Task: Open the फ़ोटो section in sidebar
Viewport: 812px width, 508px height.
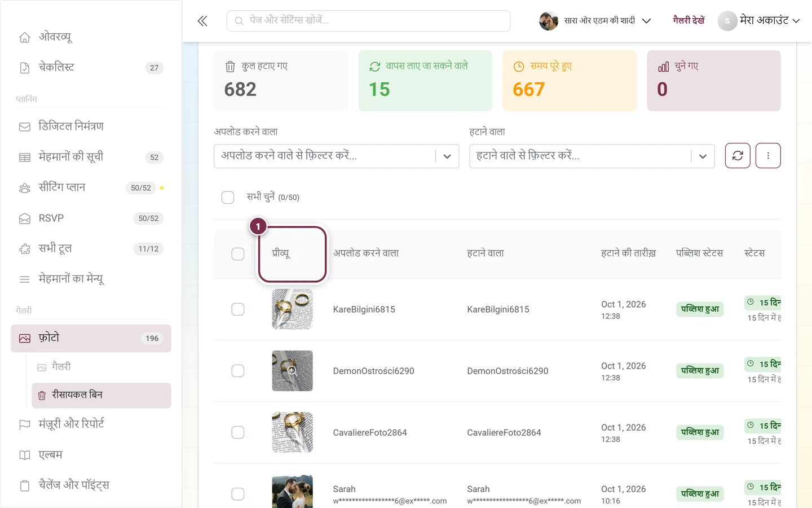Action: pos(91,339)
